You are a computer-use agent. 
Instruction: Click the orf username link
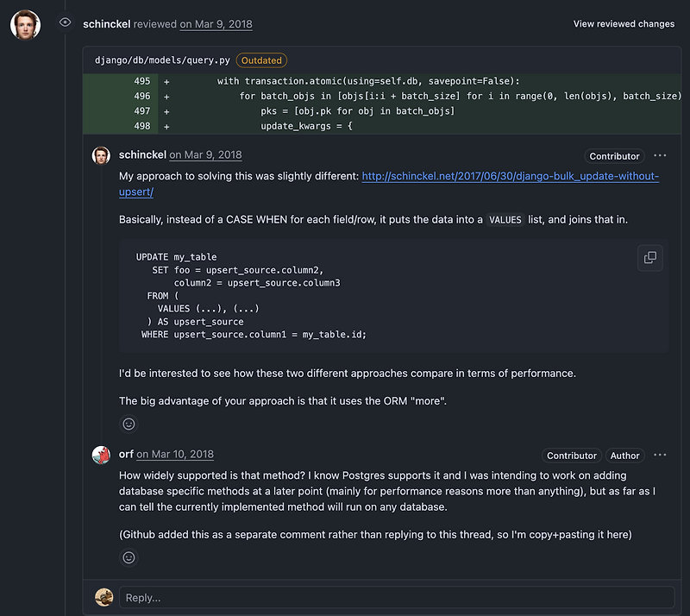pos(126,455)
